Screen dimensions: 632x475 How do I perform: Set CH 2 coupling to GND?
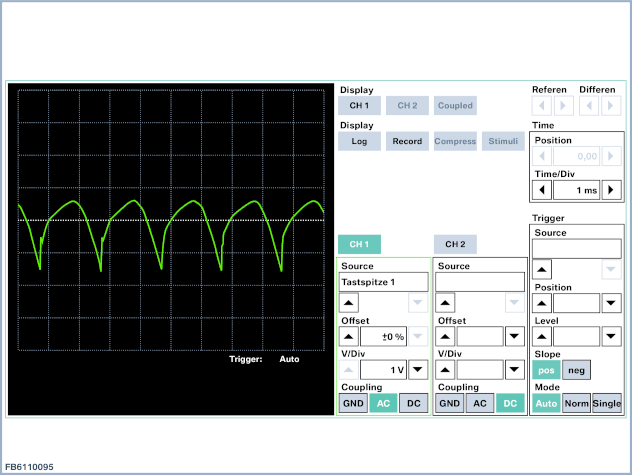(450, 403)
